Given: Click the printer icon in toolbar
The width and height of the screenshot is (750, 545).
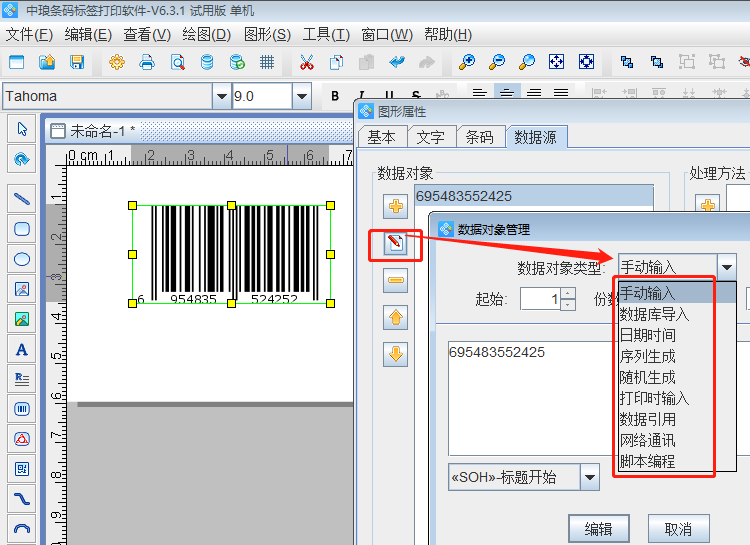Looking at the screenshot, I should [x=147, y=62].
